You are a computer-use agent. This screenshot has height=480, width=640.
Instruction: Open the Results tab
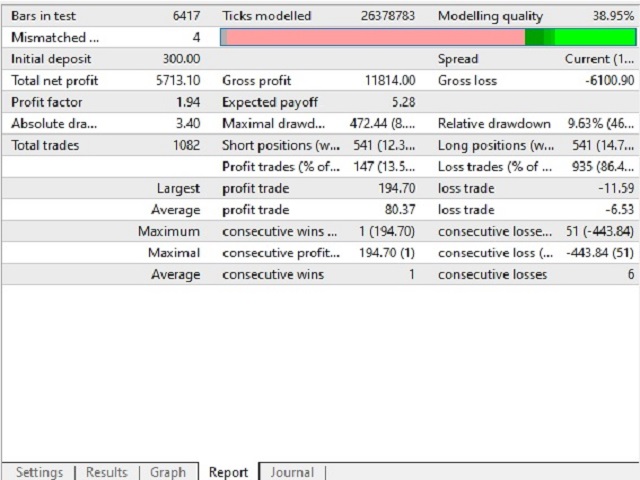pyautogui.click(x=107, y=472)
